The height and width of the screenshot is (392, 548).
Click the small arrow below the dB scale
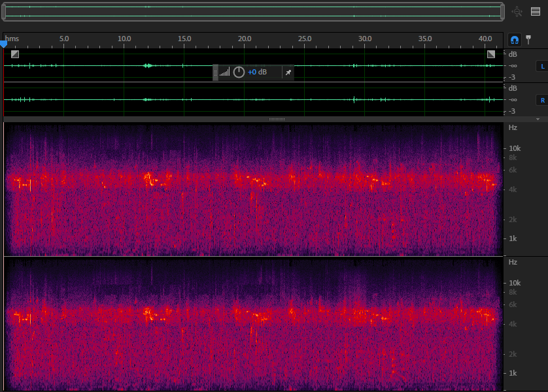coord(538,120)
